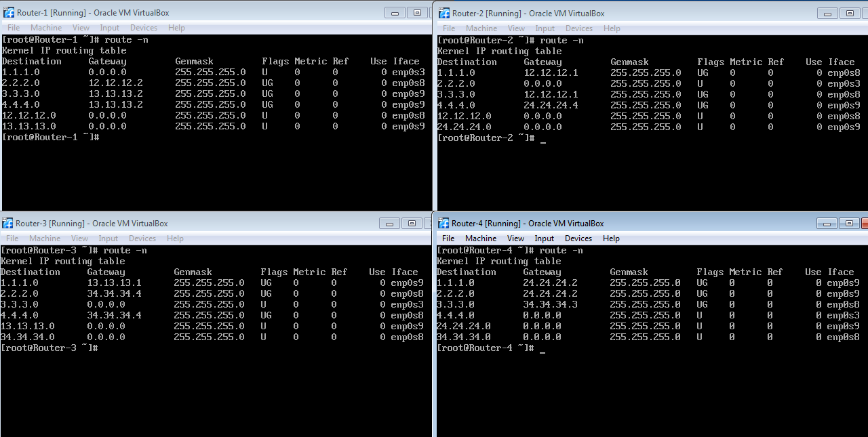
Task: Click the Router-3 window title bar
Action: point(203,223)
